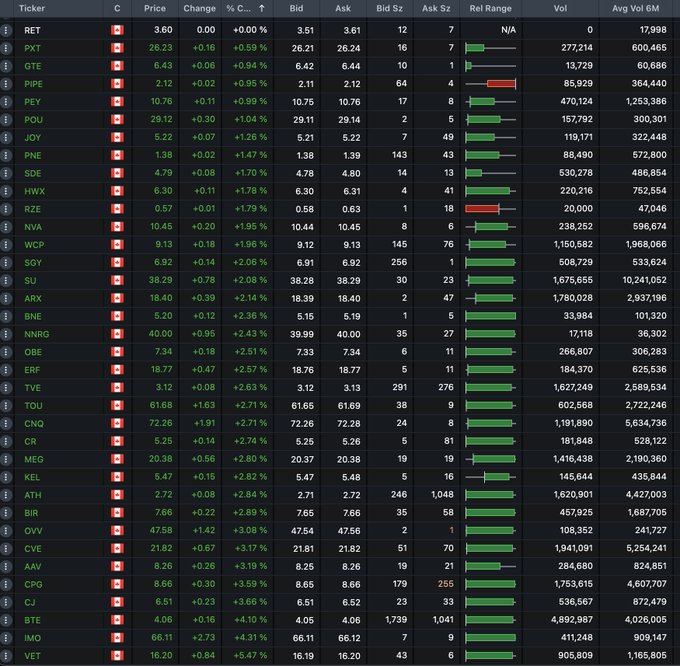Image resolution: width=680 pixels, height=666 pixels.
Task: Open the row menu dots for PIPE
Action: (6, 84)
